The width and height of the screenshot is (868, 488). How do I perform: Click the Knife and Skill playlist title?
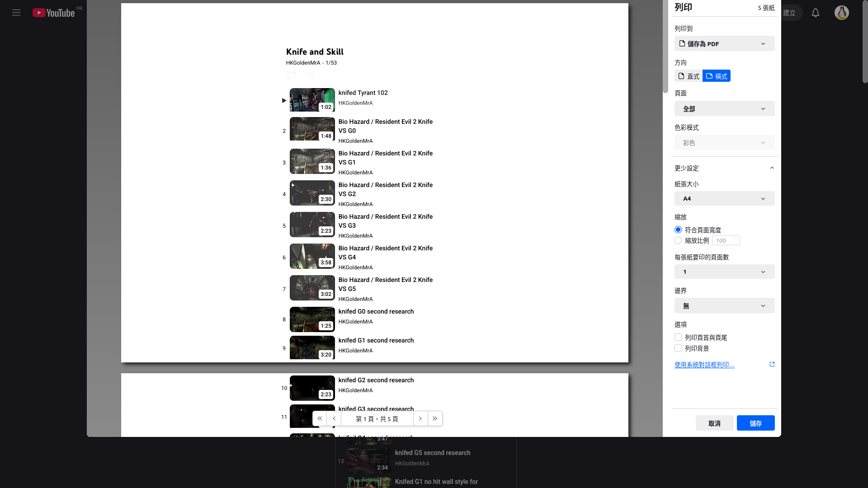pyautogui.click(x=315, y=52)
